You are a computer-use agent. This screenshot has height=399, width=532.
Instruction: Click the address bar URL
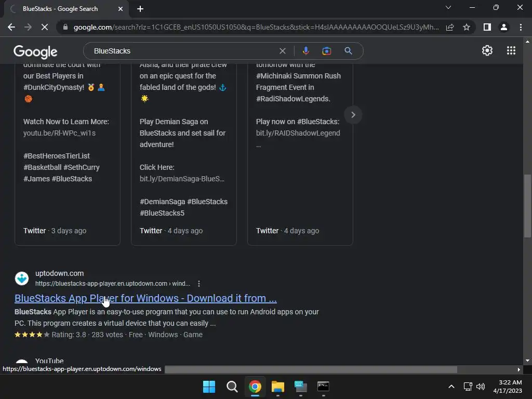256,27
